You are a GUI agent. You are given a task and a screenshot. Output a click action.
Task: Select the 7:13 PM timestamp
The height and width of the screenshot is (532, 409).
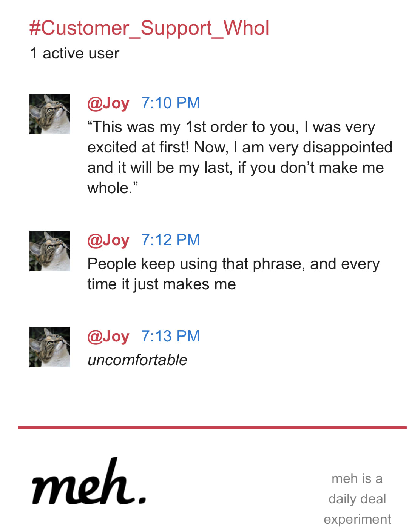(170, 336)
